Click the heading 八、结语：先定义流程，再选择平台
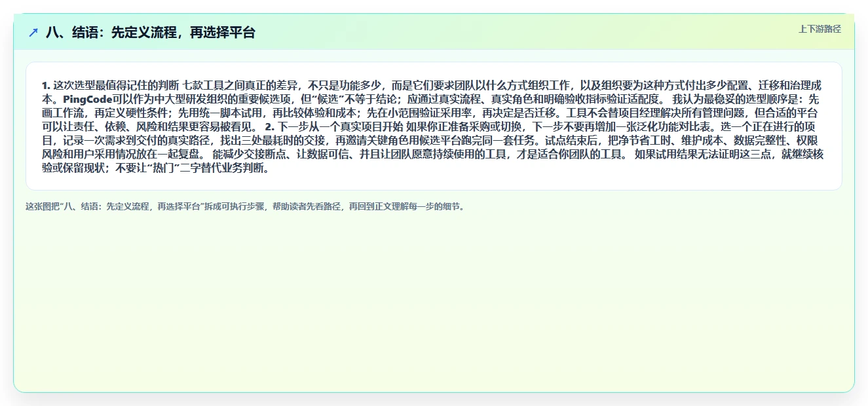The height and width of the screenshot is (406, 868). tap(151, 32)
